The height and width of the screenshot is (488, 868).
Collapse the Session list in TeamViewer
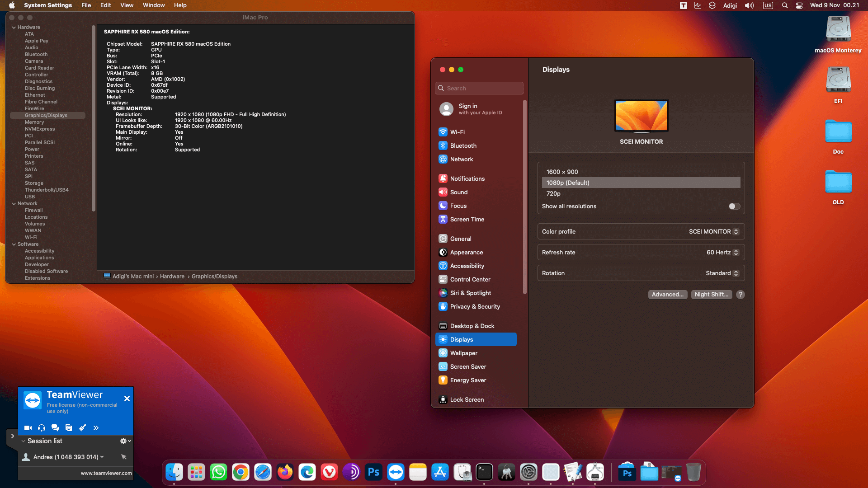[x=24, y=441]
